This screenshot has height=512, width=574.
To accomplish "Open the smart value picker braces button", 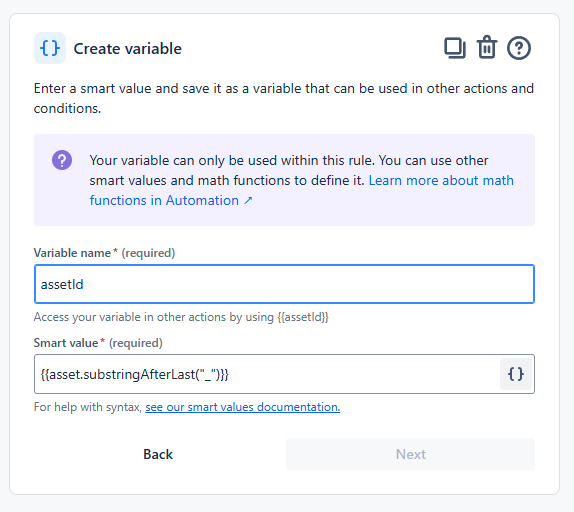I will [516, 374].
